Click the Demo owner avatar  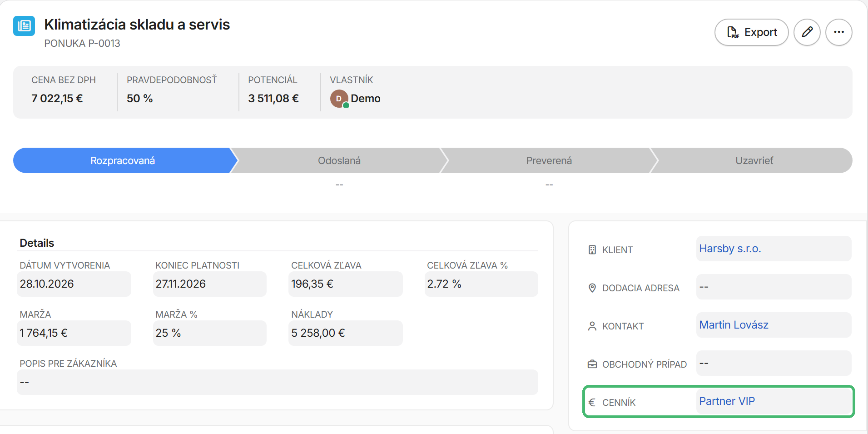coord(339,99)
